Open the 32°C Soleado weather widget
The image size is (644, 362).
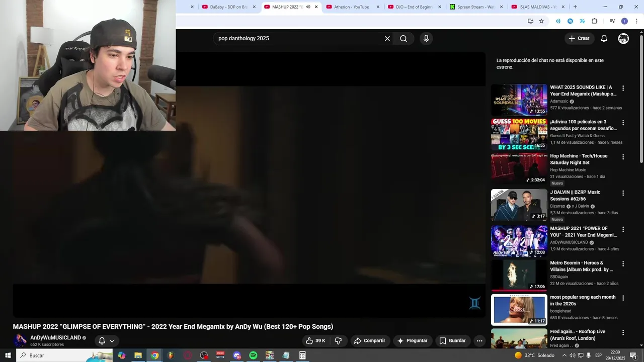[x=534, y=355]
